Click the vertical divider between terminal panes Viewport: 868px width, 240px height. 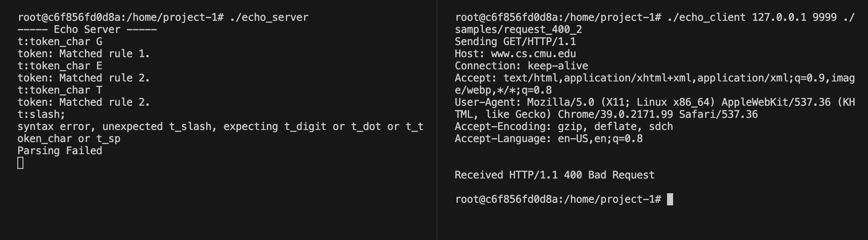pyautogui.click(x=437, y=120)
